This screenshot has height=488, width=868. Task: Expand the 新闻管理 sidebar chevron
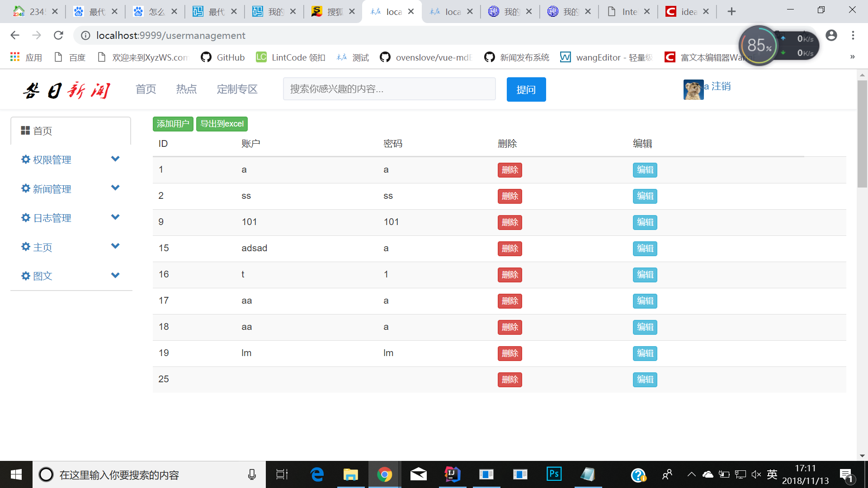[x=115, y=188]
